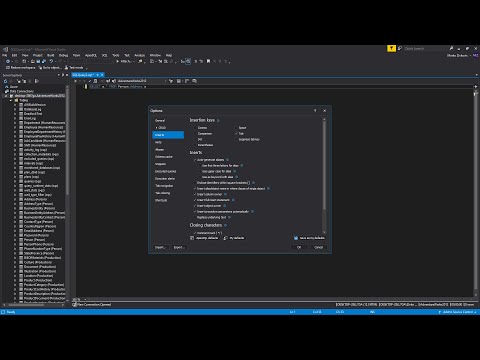Click the Restore workspace toolbar button

point(20,68)
